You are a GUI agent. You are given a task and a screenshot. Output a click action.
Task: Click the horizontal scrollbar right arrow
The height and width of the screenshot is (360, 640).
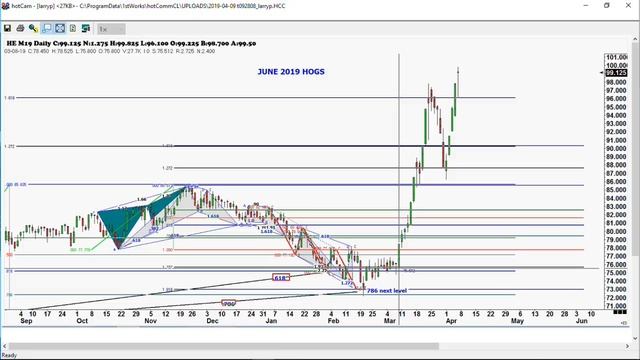[628, 346]
